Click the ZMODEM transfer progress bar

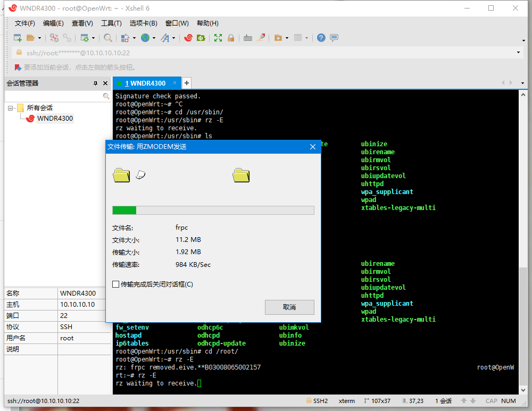[213, 210]
